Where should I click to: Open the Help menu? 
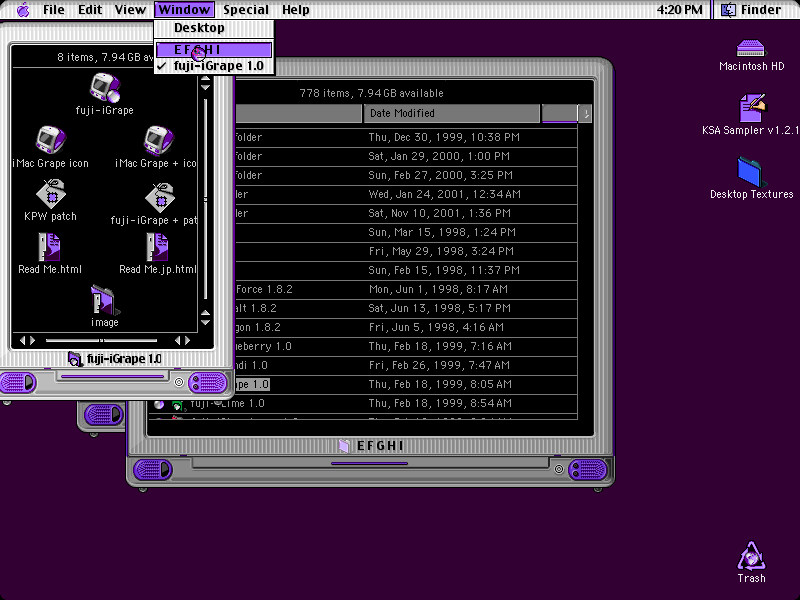click(x=295, y=10)
